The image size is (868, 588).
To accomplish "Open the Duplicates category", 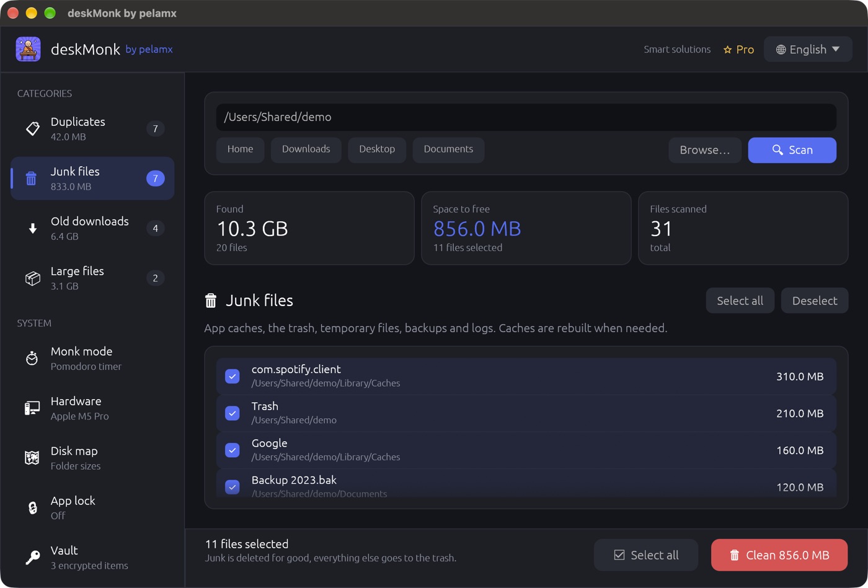I will click(x=92, y=128).
